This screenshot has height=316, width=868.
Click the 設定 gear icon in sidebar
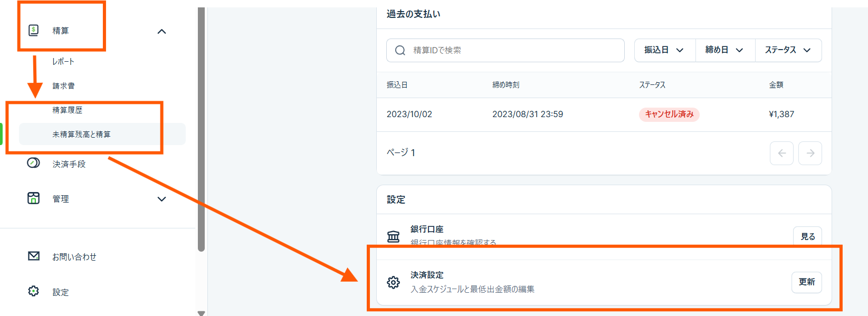(x=34, y=291)
